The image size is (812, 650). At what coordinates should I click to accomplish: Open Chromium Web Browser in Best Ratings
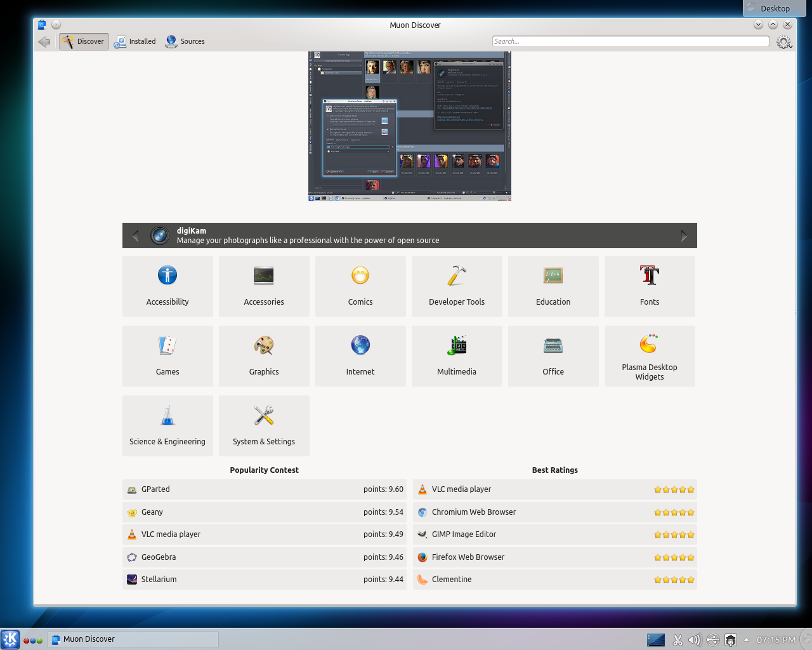pyautogui.click(x=555, y=512)
